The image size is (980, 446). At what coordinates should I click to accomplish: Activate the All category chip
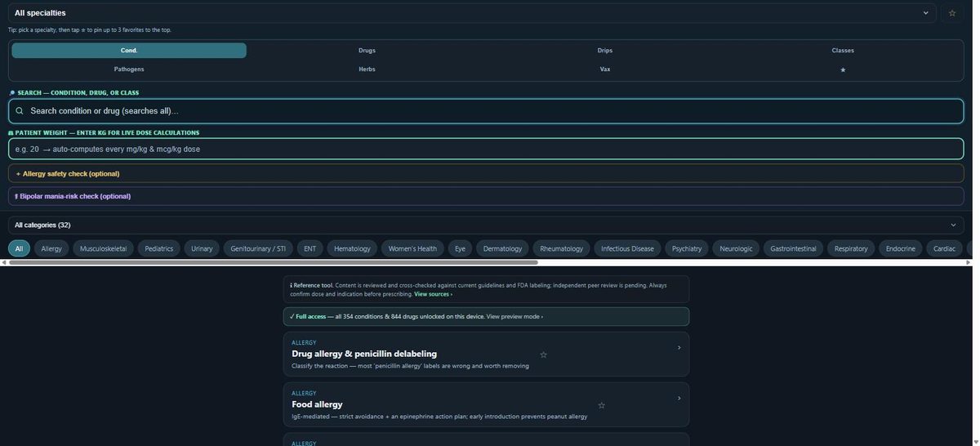[19, 248]
